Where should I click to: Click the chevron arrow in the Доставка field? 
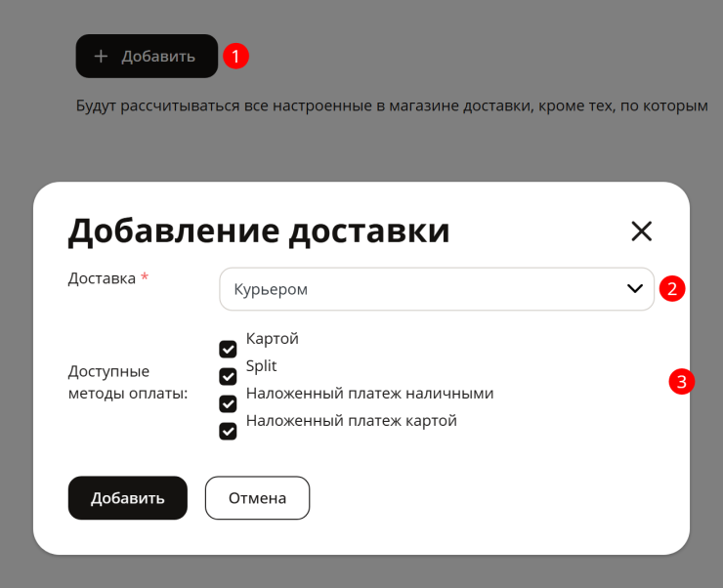635,289
